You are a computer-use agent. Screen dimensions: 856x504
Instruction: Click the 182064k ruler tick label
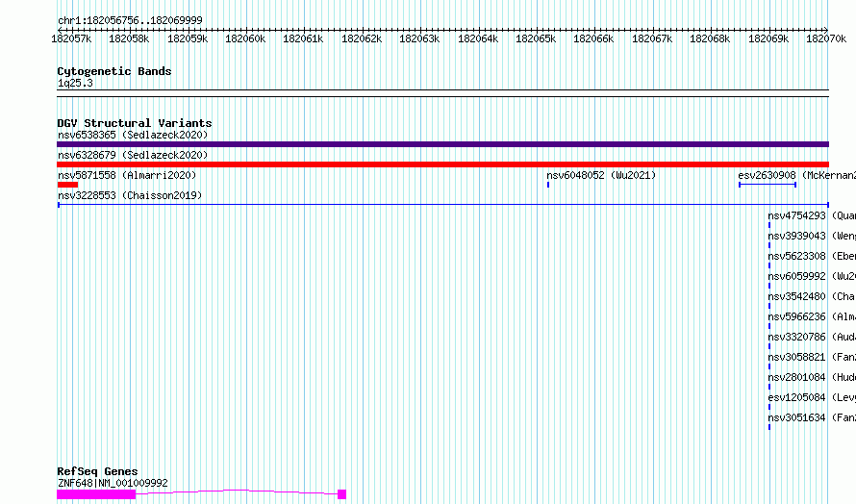pyautogui.click(x=478, y=38)
